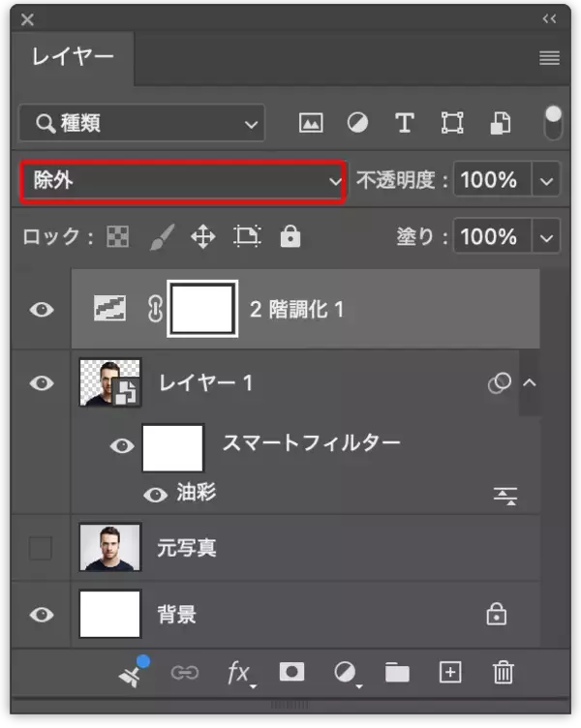Create a new layer

[x=450, y=672]
